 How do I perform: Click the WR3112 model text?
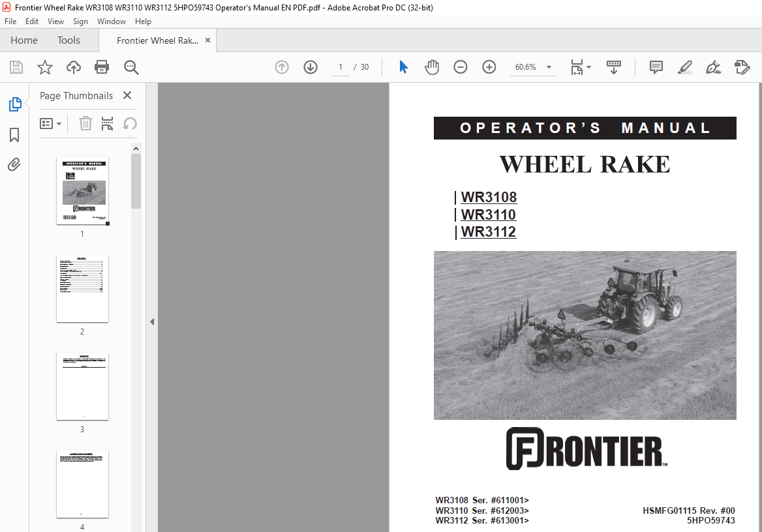[x=488, y=231]
